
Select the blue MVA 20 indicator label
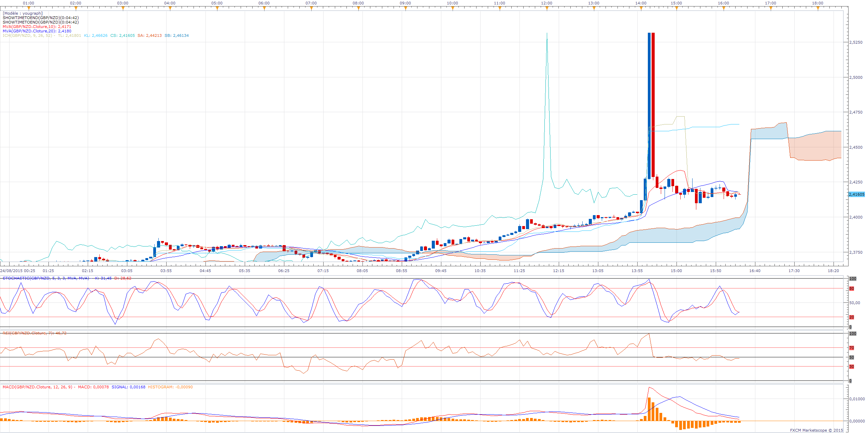(37, 31)
